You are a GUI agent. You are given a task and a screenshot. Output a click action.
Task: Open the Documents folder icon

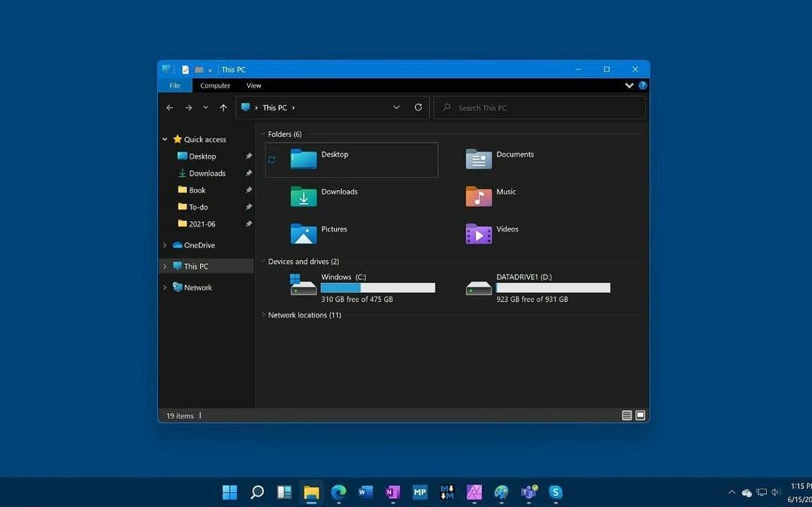tap(478, 159)
